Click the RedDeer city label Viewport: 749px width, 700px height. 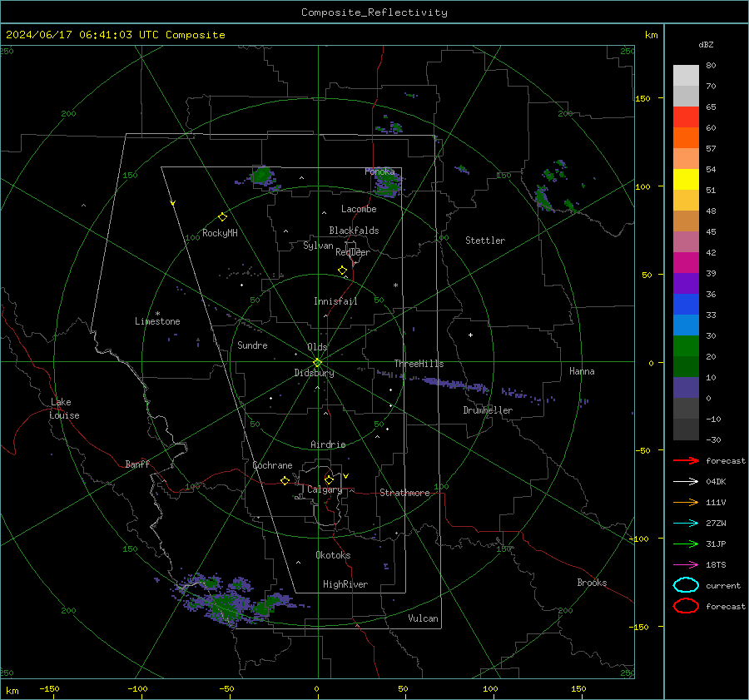(x=353, y=252)
